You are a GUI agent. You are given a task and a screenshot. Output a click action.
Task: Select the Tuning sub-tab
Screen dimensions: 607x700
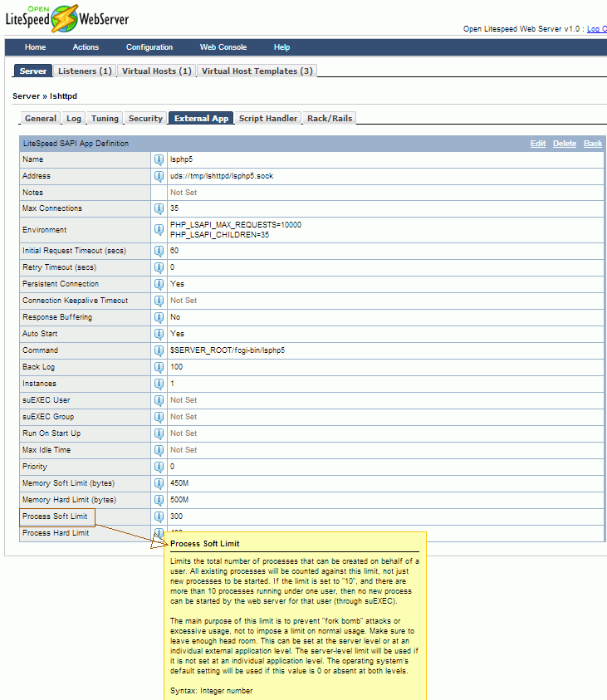pyautogui.click(x=105, y=118)
